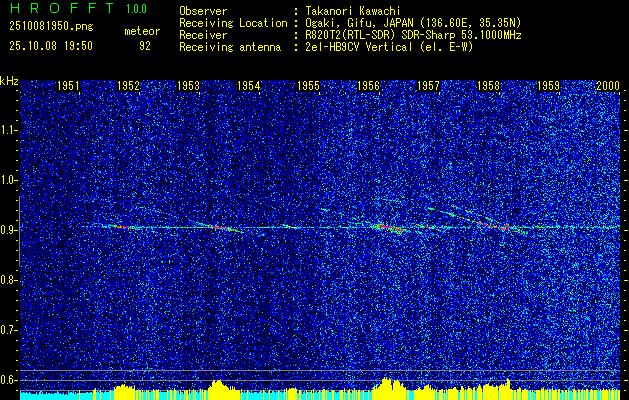629x400 pixels.
Task: Click the 1.1 kHz frequency label
Action: click(9, 129)
